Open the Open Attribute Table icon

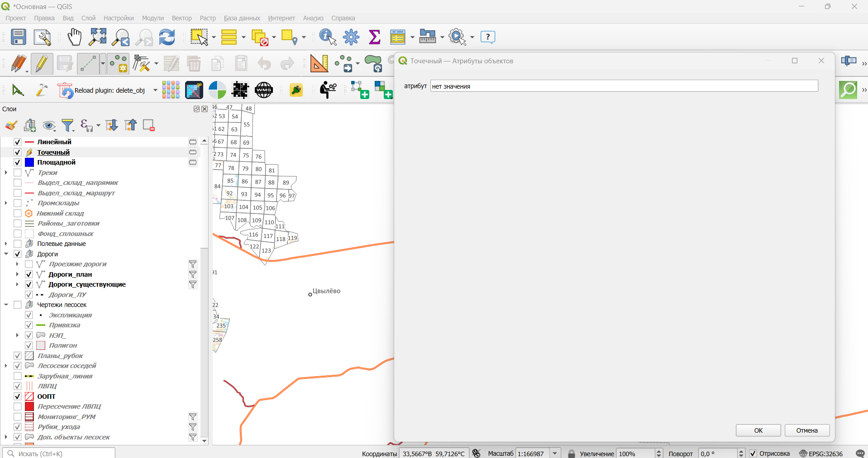[x=398, y=37]
